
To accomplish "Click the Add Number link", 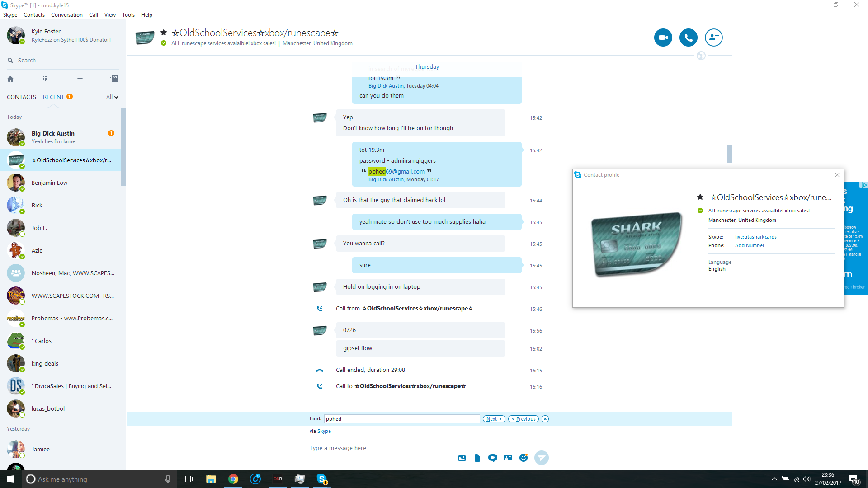I will tap(750, 245).
